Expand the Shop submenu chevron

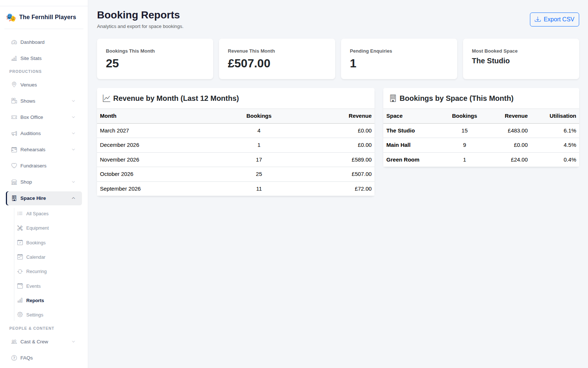(73, 182)
